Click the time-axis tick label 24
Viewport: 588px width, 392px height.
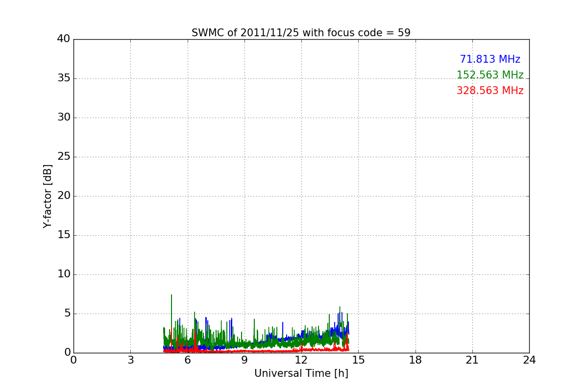[529, 360]
